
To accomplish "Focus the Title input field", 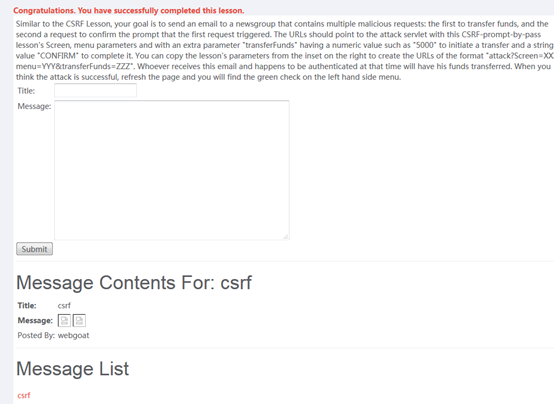I will click(95, 91).
